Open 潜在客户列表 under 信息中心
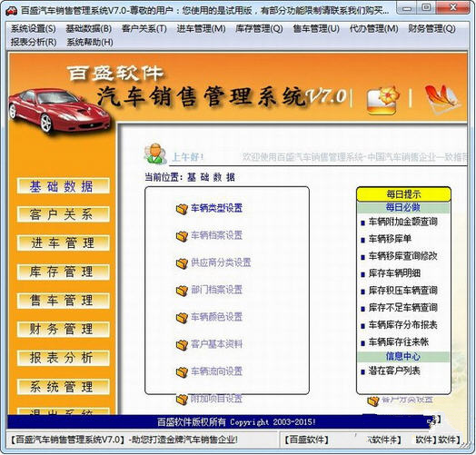The image size is (476, 455). click(x=394, y=371)
